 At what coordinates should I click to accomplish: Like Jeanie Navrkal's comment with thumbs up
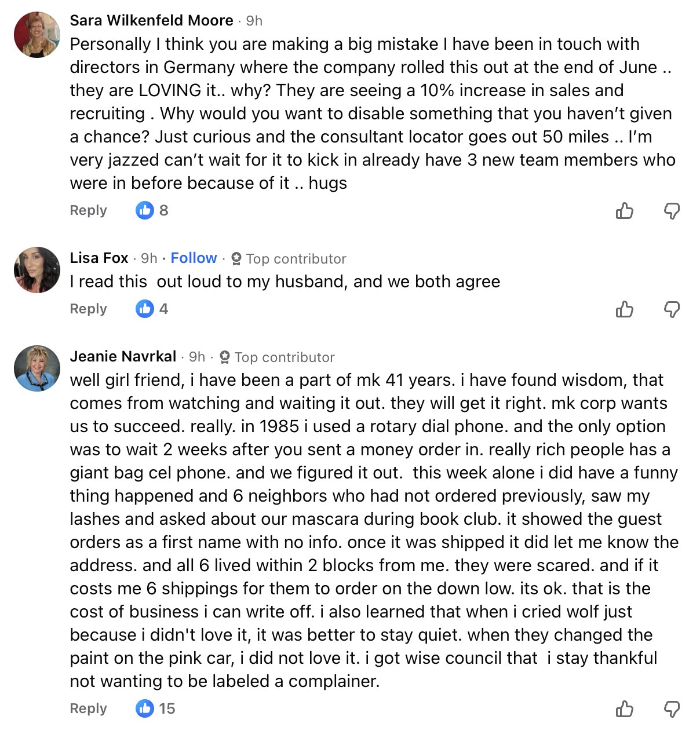tap(624, 708)
